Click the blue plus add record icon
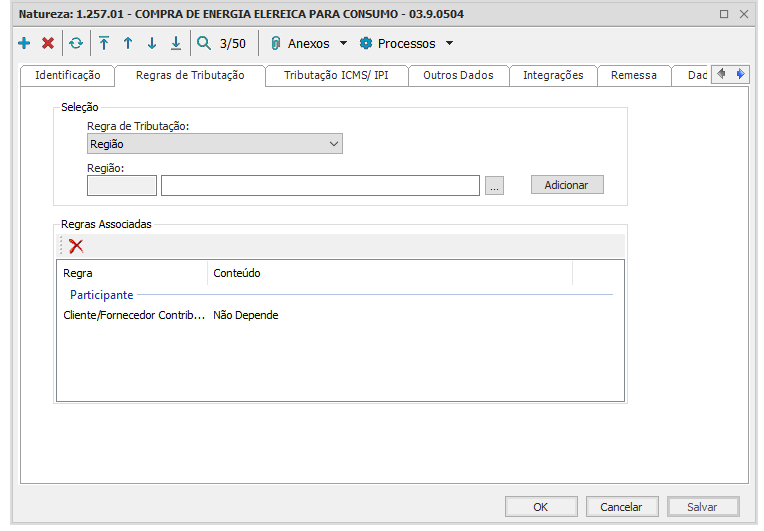The height and width of the screenshot is (531, 764). pyautogui.click(x=24, y=44)
